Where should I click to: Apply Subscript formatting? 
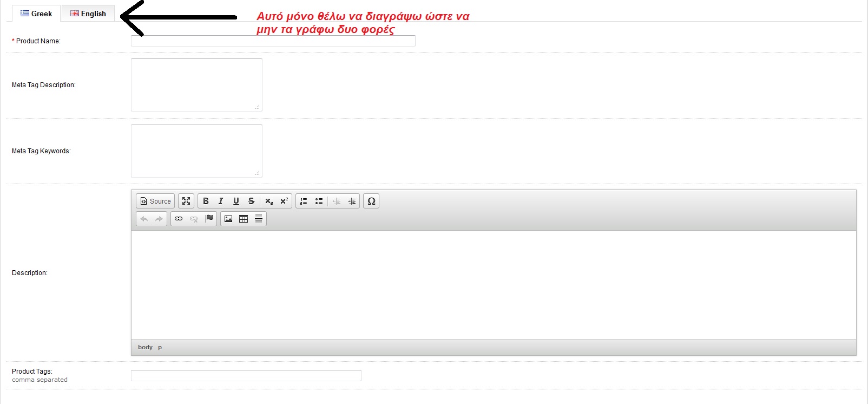(x=269, y=201)
